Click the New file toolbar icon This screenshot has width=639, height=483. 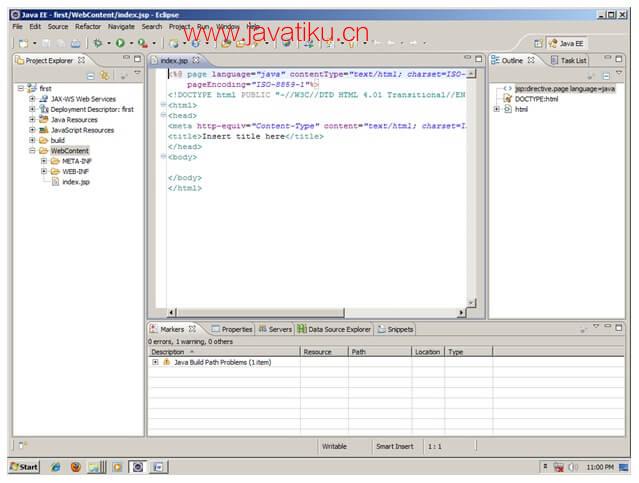(x=24, y=43)
